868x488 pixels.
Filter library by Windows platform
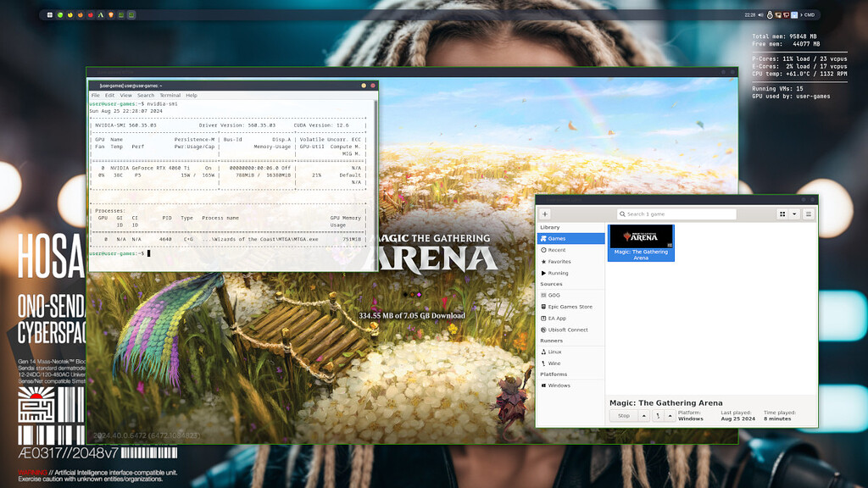click(x=560, y=385)
